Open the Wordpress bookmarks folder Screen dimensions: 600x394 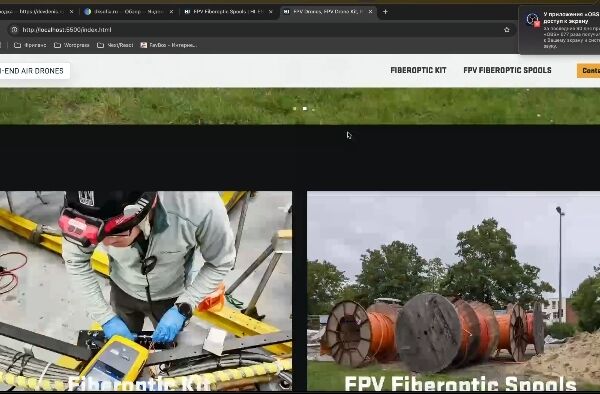72,45
